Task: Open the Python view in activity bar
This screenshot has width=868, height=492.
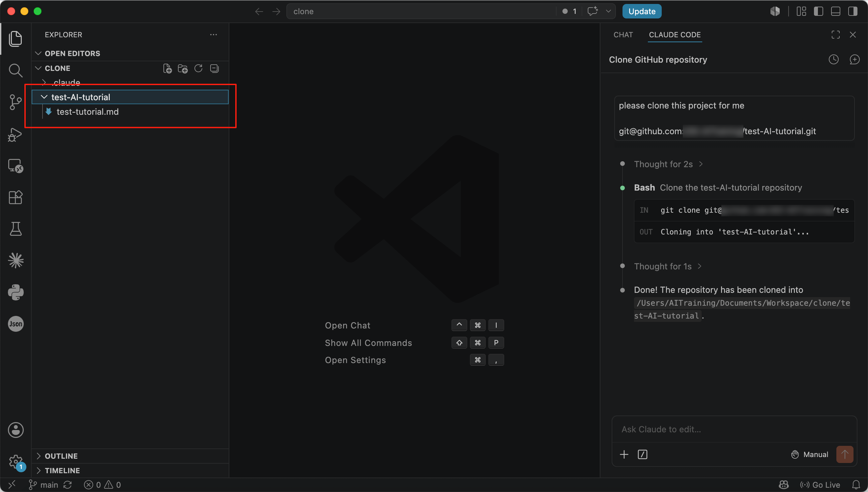Action: click(15, 292)
